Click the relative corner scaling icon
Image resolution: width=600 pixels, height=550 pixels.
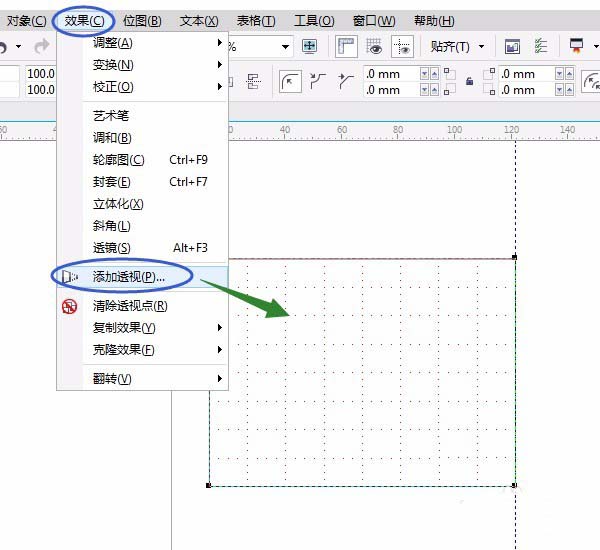(591, 82)
